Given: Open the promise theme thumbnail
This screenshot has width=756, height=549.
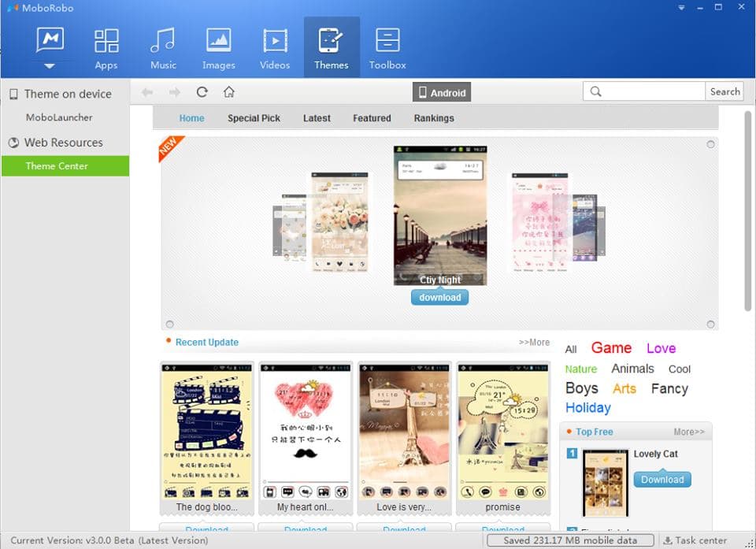Looking at the screenshot, I should 502,433.
